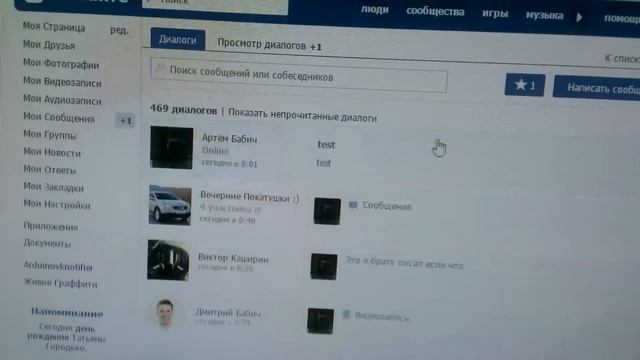Viewport: 640px width, 360px height.
Task: Open the Это я брату писал message preview
Action: click(x=404, y=262)
